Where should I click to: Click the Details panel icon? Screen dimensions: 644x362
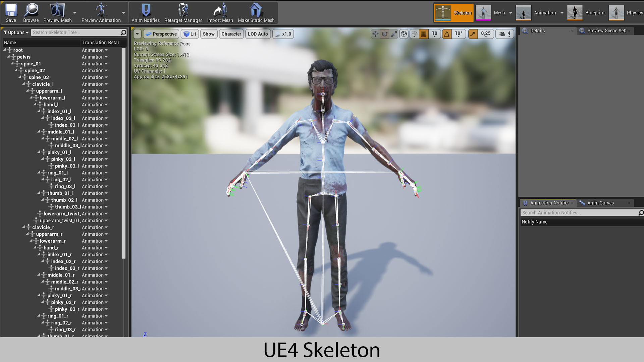(x=525, y=31)
